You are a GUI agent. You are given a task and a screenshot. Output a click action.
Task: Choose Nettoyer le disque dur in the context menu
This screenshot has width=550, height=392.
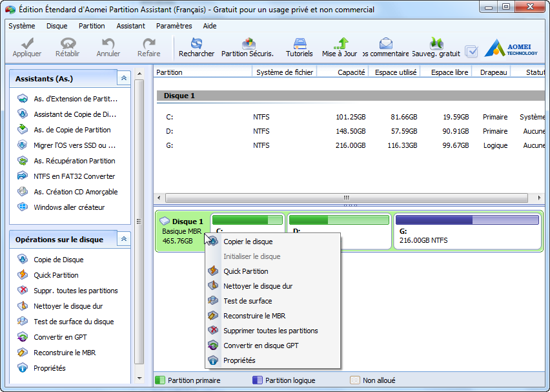273,286
